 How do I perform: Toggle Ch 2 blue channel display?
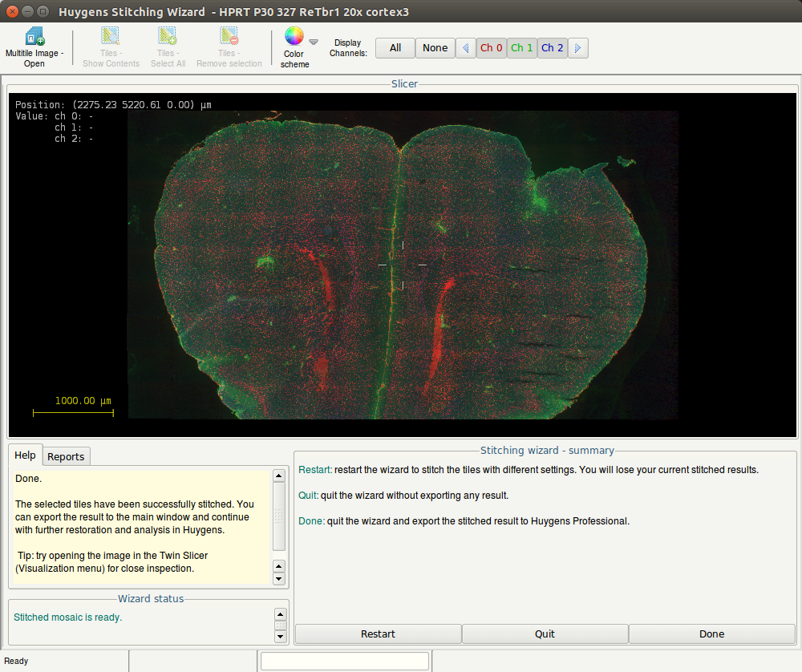(x=553, y=48)
